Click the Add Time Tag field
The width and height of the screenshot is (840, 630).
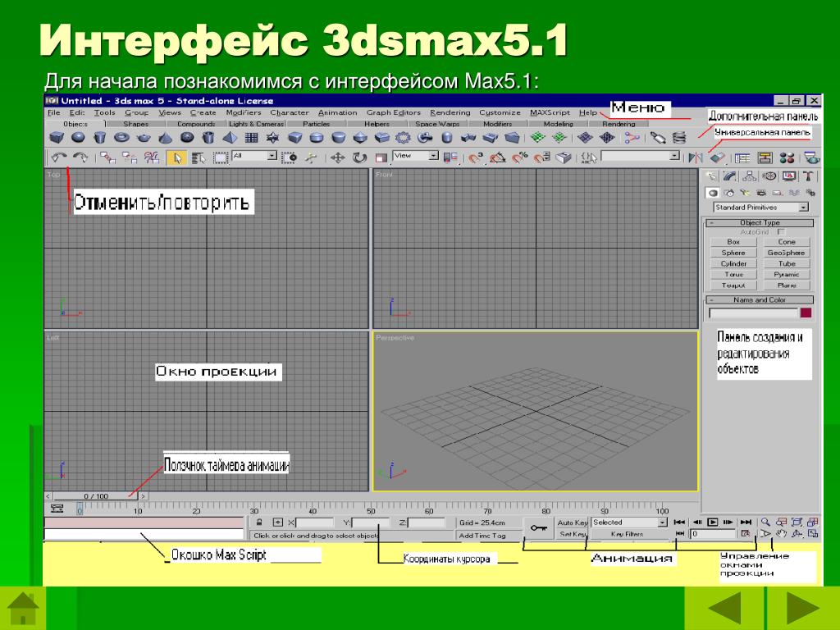(x=482, y=535)
